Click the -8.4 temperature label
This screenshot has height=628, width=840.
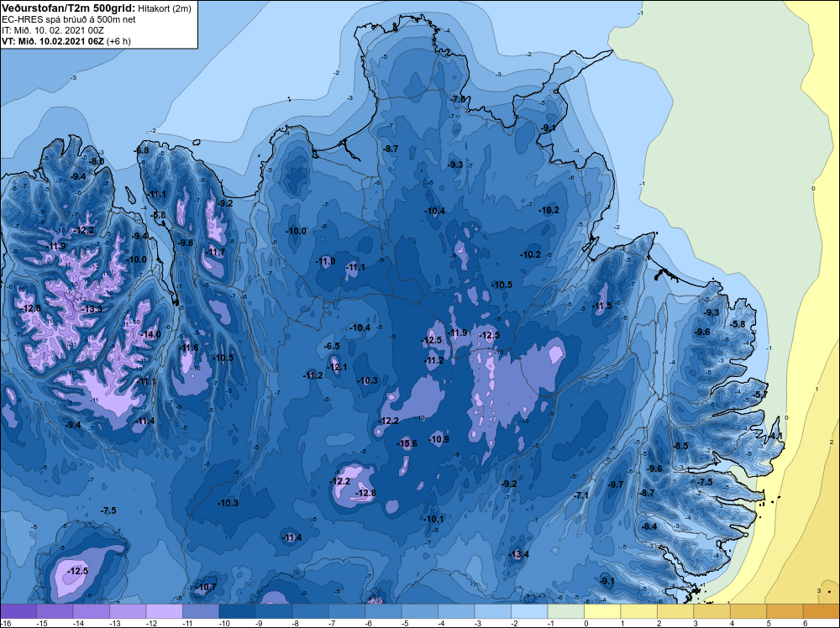pos(649,526)
